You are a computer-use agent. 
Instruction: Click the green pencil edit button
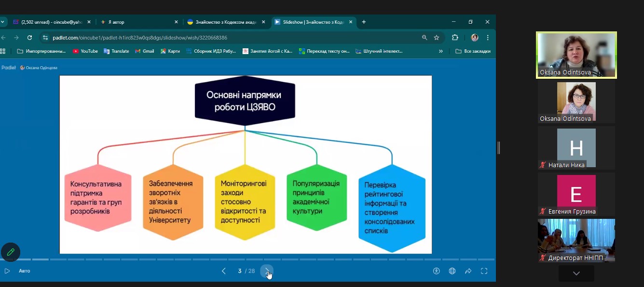click(x=11, y=252)
